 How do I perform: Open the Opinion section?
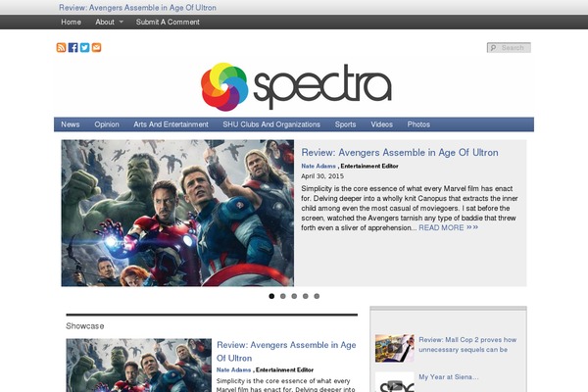107,124
